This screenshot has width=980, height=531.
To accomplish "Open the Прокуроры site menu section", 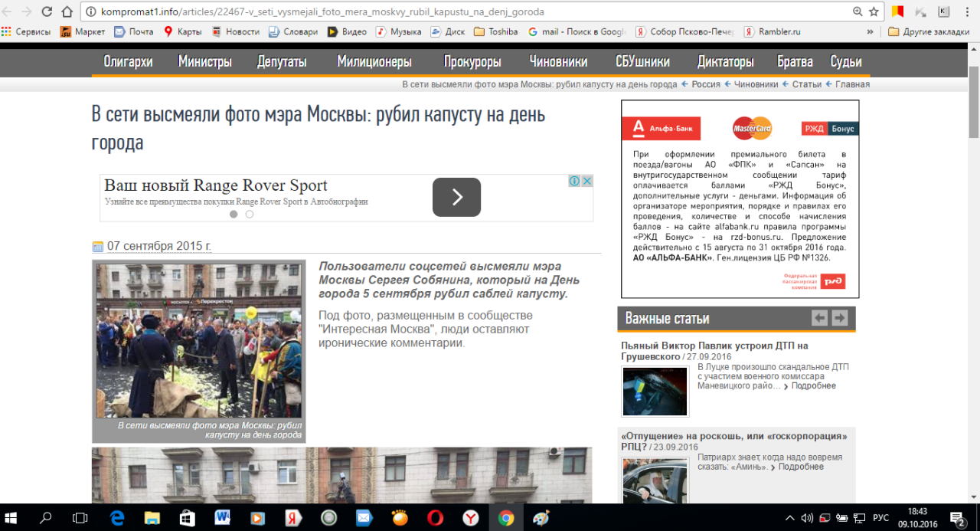I will [472, 62].
